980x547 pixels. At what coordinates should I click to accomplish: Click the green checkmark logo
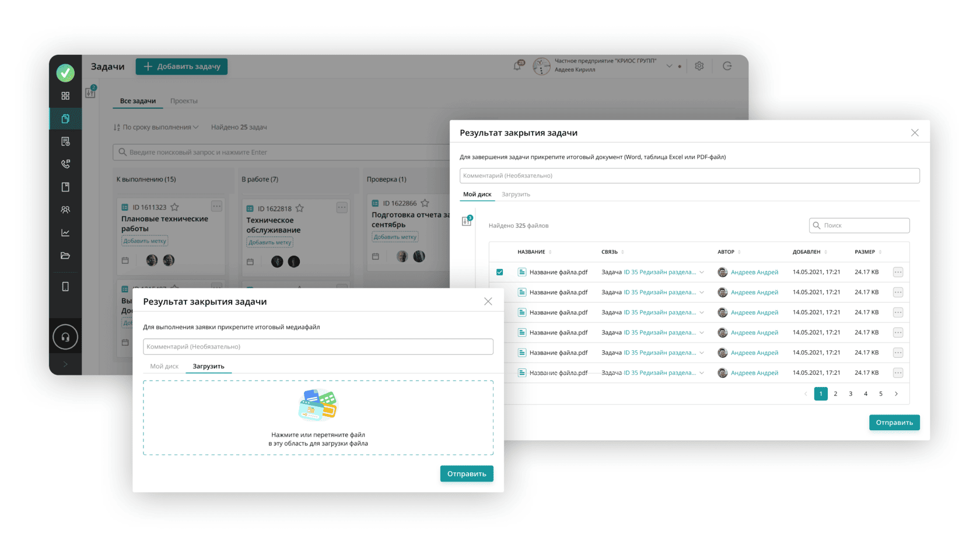tap(65, 73)
